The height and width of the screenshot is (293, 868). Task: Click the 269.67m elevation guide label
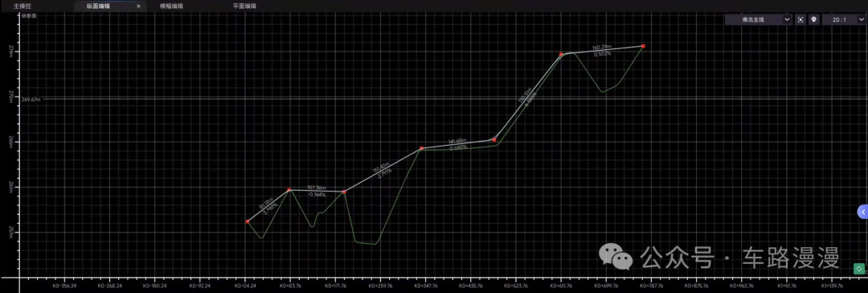pos(31,99)
